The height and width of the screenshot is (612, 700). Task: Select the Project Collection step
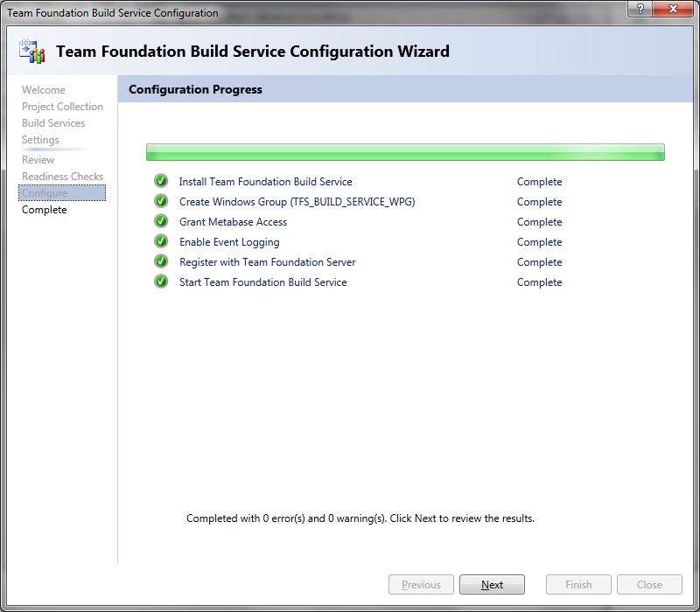point(62,107)
